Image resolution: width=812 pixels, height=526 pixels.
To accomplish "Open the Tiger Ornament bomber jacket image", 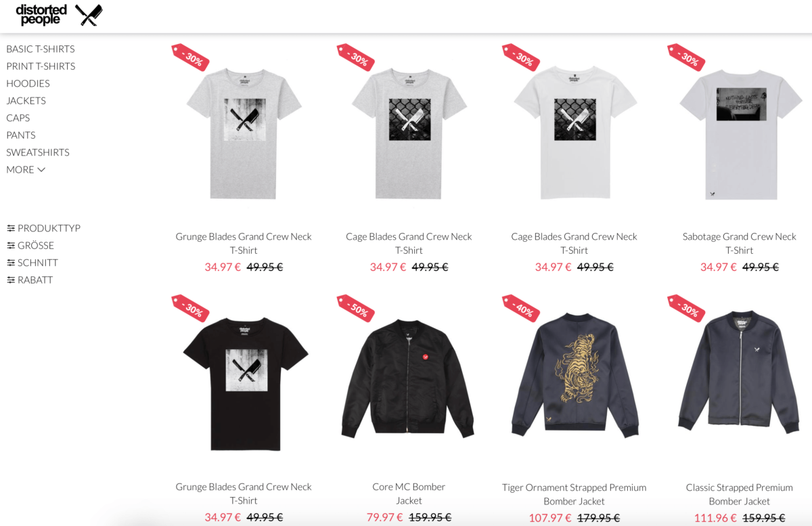I will [x=574, y=374].
